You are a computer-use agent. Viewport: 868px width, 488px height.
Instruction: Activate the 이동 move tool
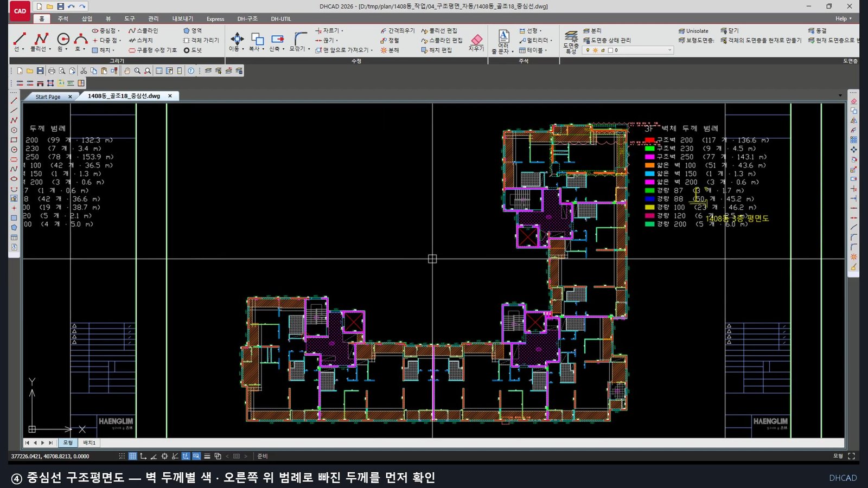pyautogui.click(x=237, y=42)
